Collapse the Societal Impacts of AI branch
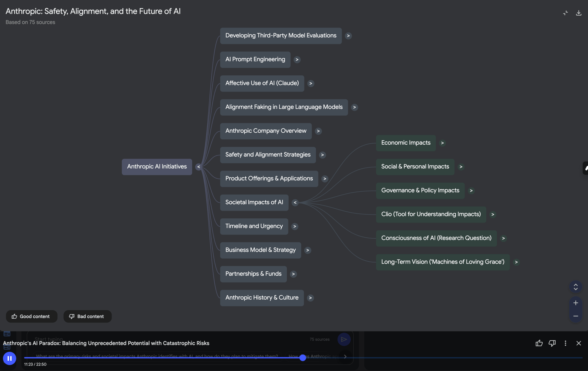This screenshot has width=588, height=371. (295, 203)
